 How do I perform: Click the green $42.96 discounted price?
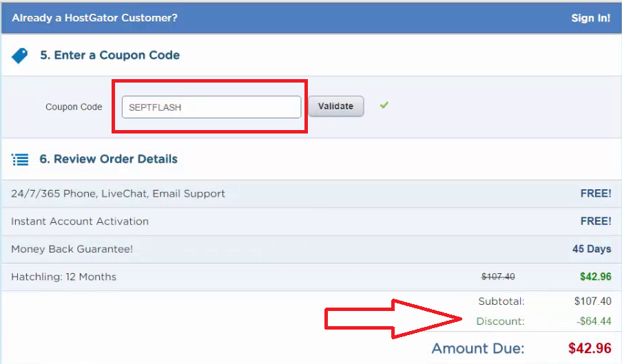click(595, 277)
